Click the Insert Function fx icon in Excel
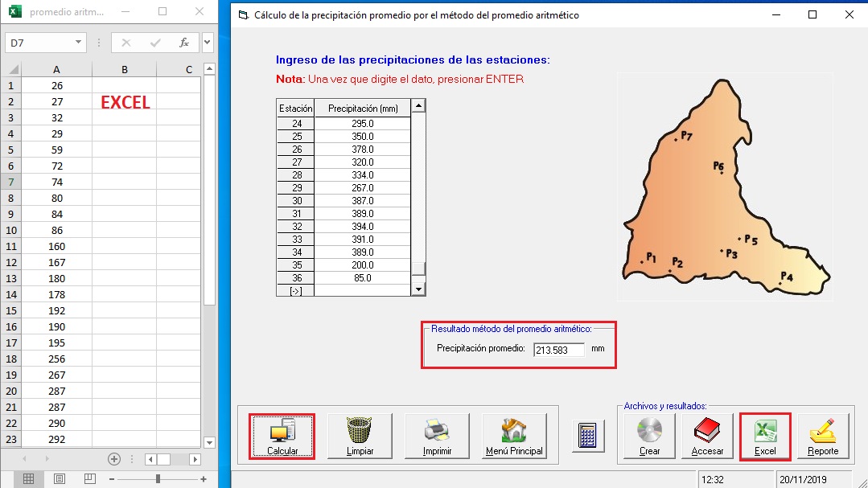The width and height of the screenshot is (868, 488). click(x=183, y=43)
